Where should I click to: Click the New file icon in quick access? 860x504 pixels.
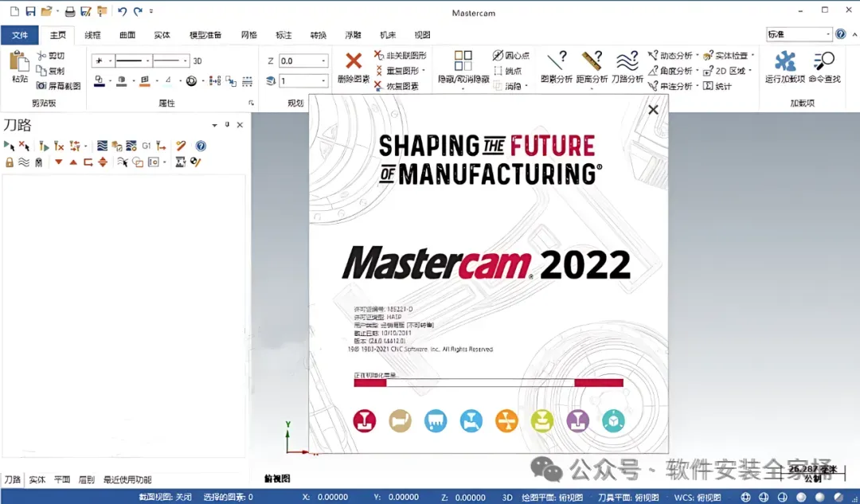click(15, 11)
